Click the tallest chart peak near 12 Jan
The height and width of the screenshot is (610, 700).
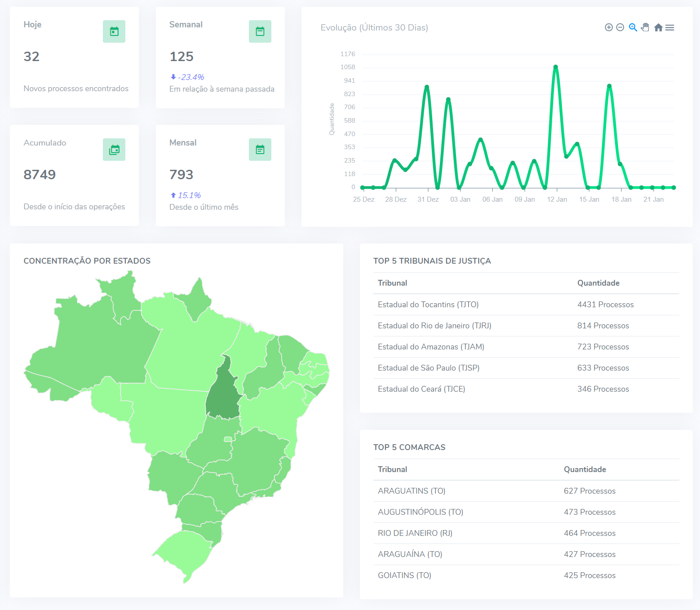(556, 66)
